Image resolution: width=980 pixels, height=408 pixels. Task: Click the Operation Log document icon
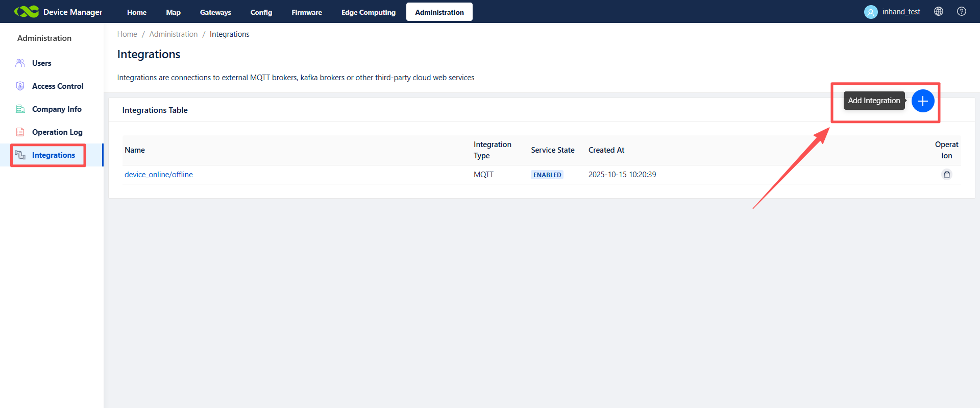pos(20,132)
